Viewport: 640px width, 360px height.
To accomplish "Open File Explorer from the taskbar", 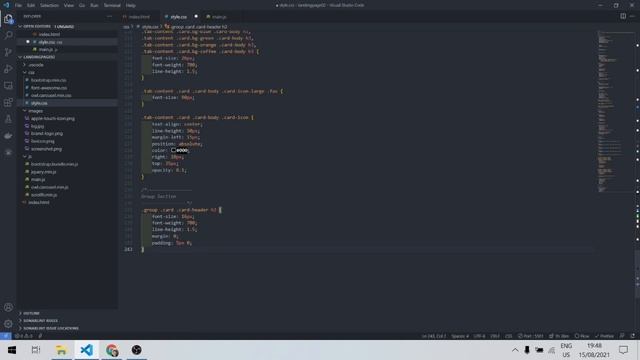I will [61, 350].
